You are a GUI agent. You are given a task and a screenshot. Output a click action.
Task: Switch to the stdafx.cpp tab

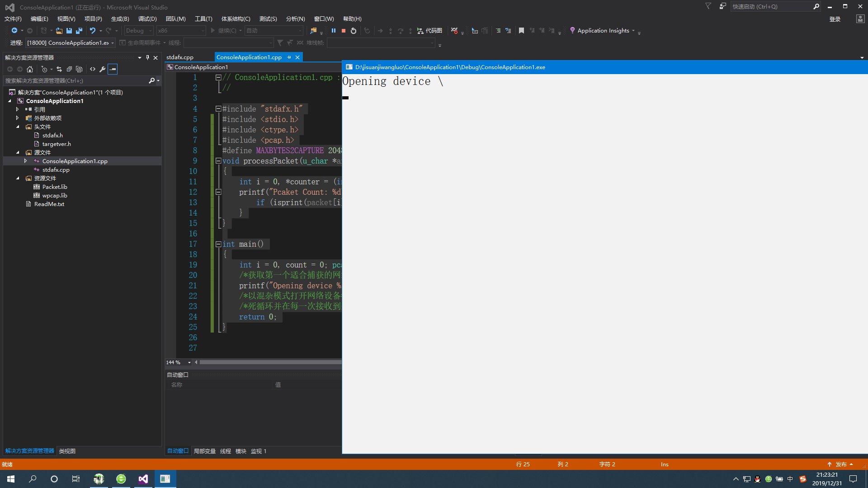click(179, 57)
